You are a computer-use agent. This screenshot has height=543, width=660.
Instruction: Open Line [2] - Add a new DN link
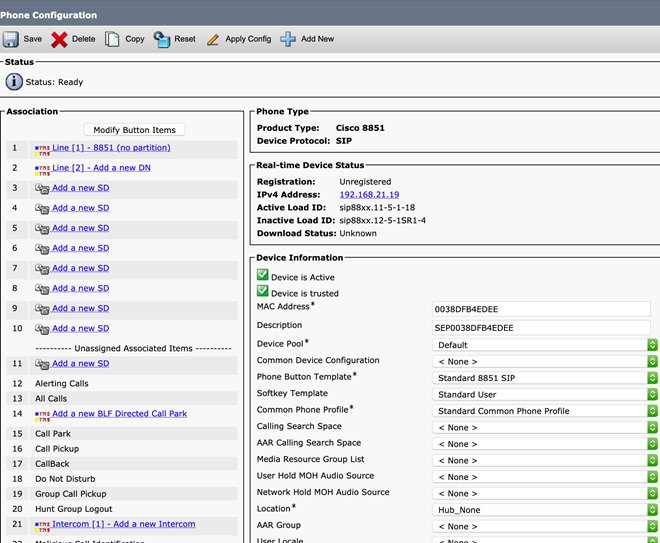coord(101,168)
